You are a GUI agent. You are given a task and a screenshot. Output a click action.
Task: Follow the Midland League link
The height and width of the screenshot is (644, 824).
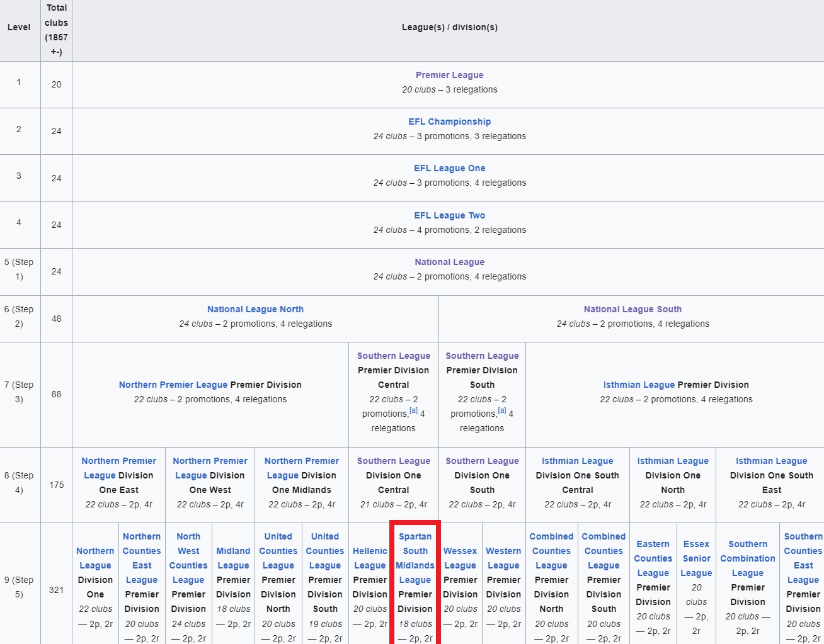[x=233, y=558]
